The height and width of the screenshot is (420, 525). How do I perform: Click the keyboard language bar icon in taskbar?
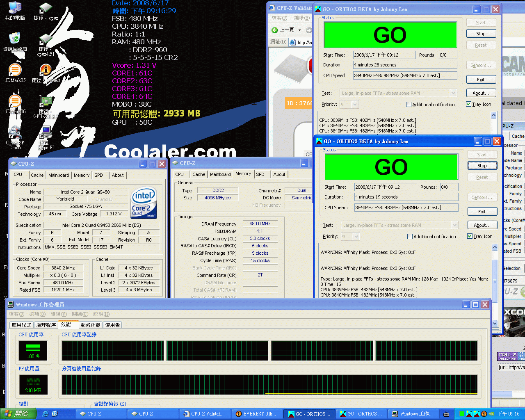pyautogui.click(x=446, y=414)
